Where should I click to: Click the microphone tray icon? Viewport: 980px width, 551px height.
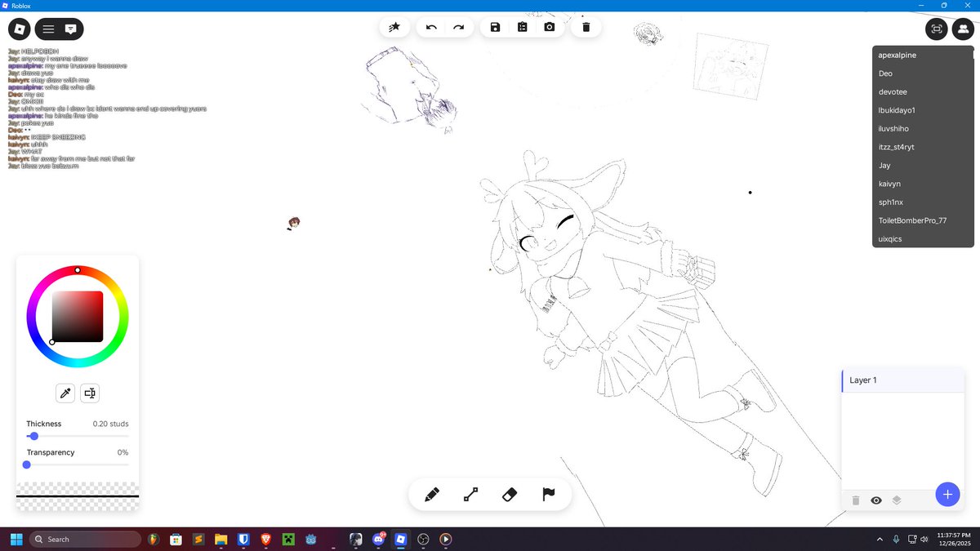897,539
